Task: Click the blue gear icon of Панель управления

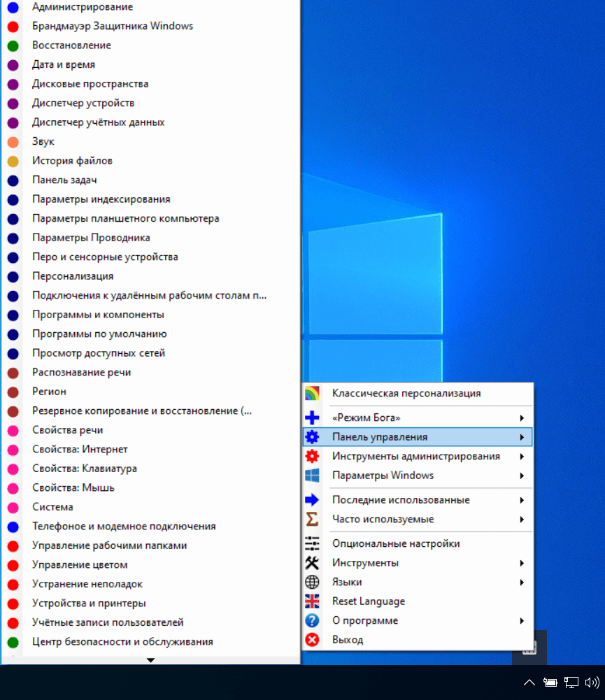Action: click(312, 437)
